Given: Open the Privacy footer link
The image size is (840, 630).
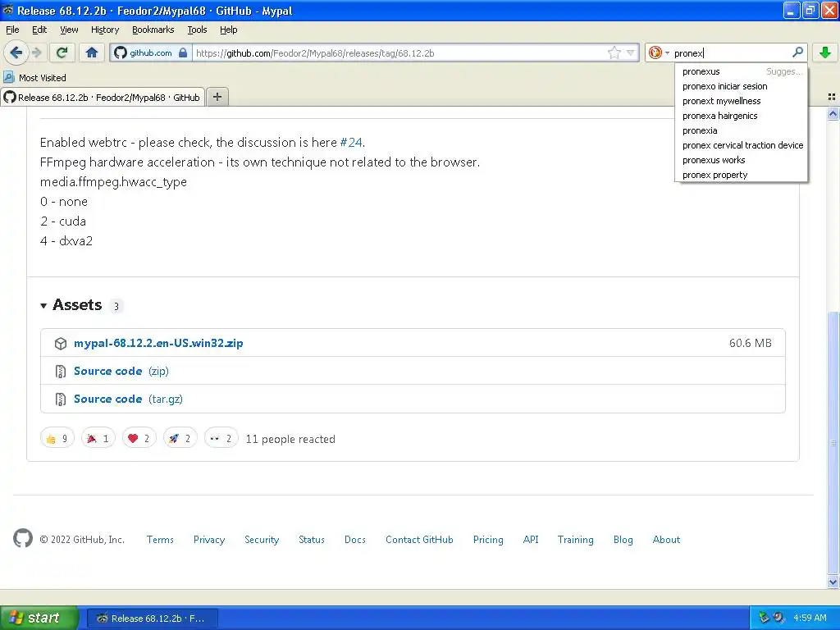Looking at the screenshot, I should (209, 540).
